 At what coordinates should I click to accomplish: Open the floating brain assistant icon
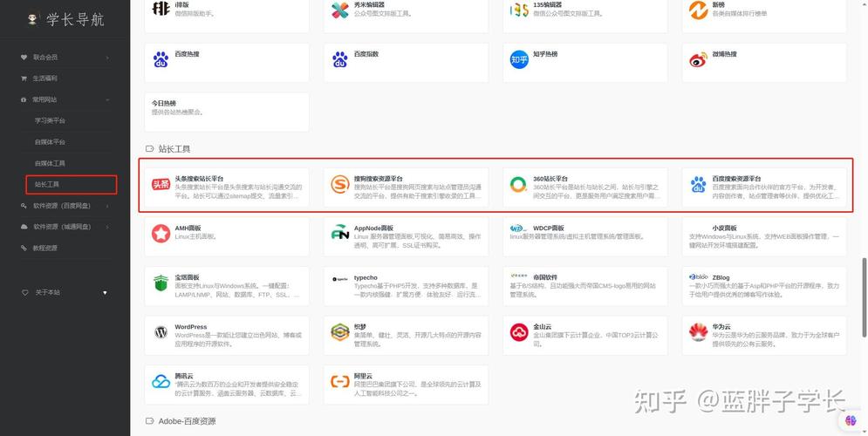(851, 420)
